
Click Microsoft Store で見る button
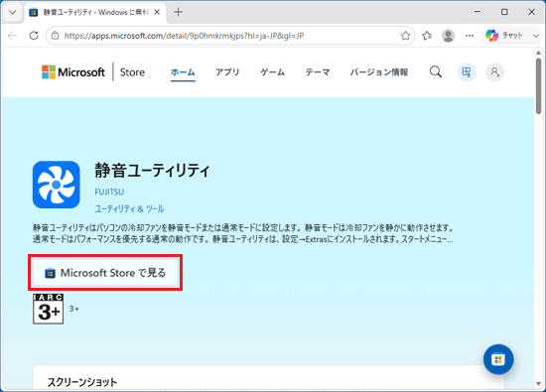(x=105, y=273)
